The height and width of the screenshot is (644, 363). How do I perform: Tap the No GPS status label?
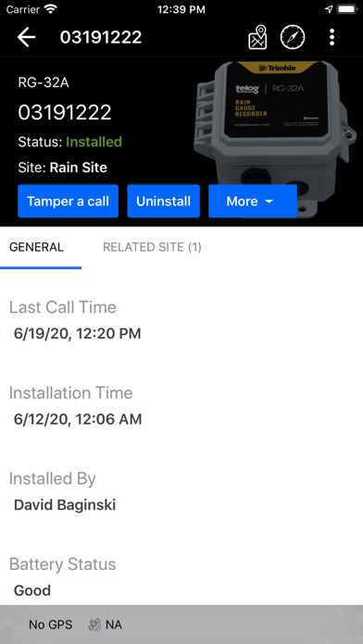(x=51, y=625)
